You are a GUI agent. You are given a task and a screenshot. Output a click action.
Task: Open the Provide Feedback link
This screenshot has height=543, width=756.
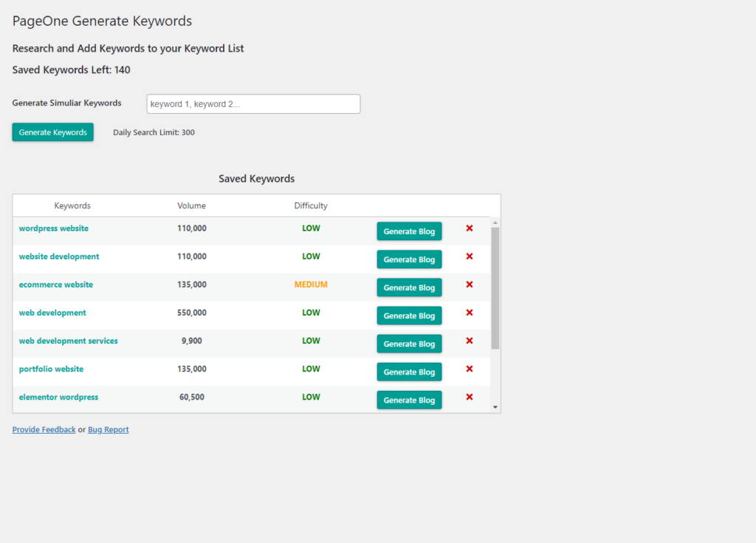[44, 429]
